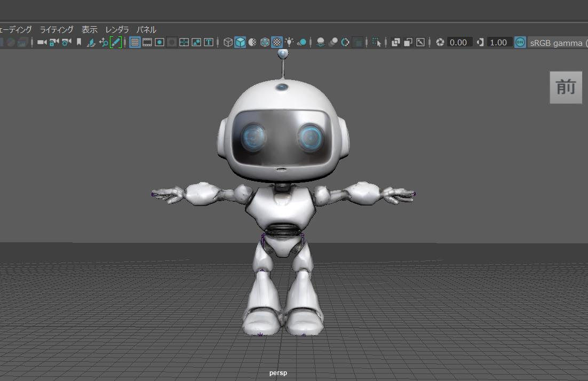Screen dimensions: 588x381
Task: Toggle the Resolution Gate display
Action: coord(160,42)
